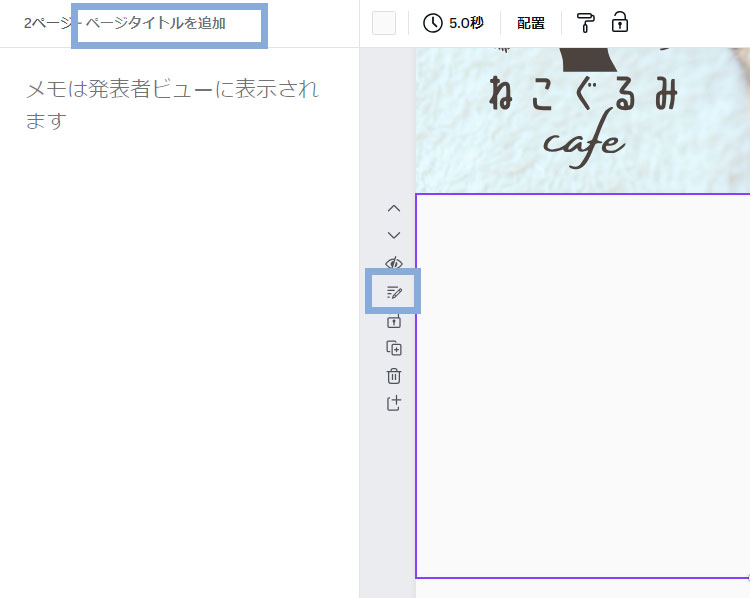Duplicate the page with the copy-plus icon
The width and height of the screenshot is (750, 598).
pyautogui.click(x=394, y=348)
